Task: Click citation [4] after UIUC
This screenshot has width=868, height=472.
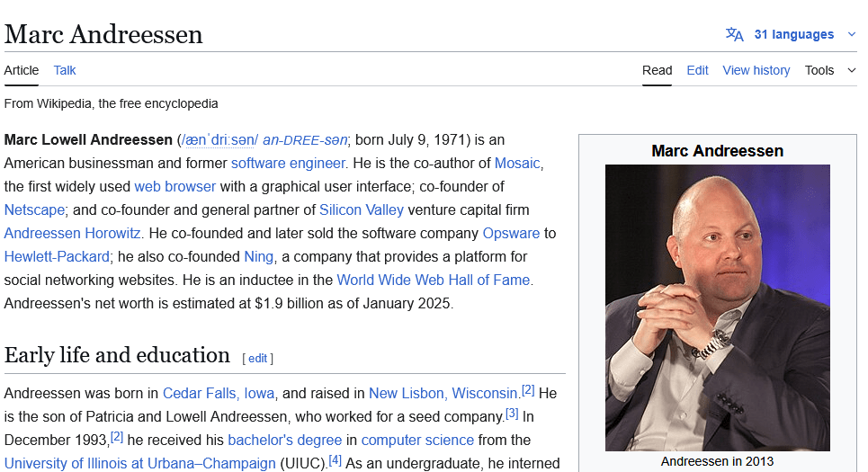Action: pyautogui.click(x=335, y=459)
